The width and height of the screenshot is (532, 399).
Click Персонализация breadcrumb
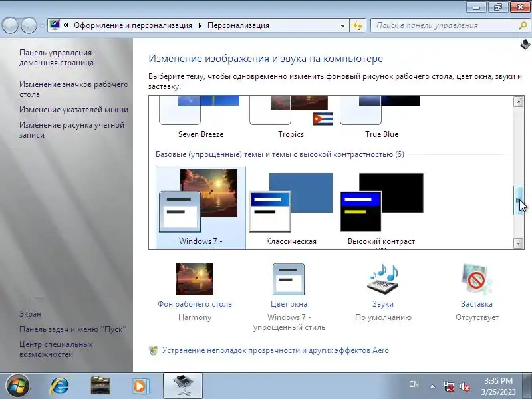click(x=238, y=25)
